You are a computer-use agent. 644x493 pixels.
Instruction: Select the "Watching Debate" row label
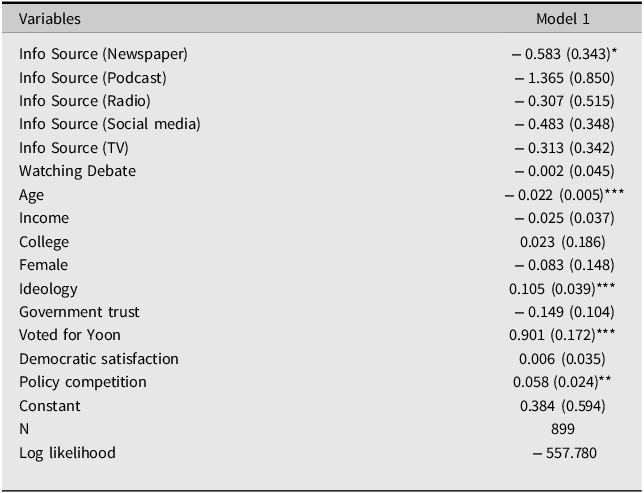click(x=77, y=171)
